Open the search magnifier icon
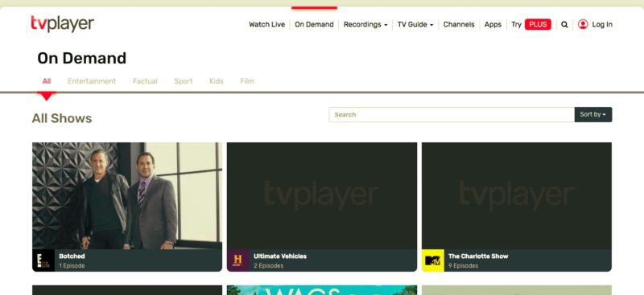 pos(565,25)
